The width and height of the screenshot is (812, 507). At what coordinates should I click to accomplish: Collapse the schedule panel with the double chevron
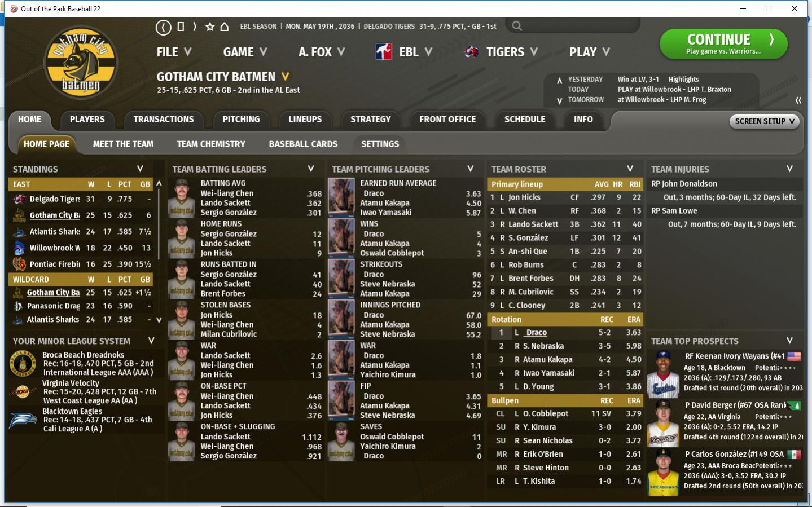(x=798, y=100)
